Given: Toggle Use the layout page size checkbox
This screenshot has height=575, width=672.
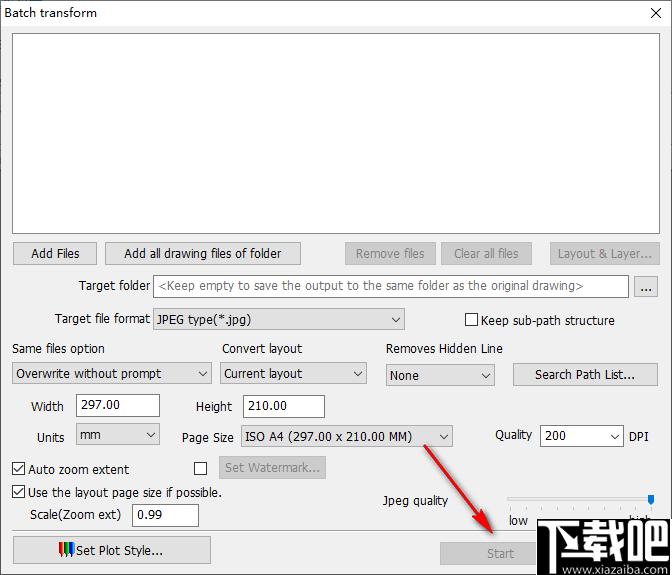Looking at the screenshot, I should point(18,491).
